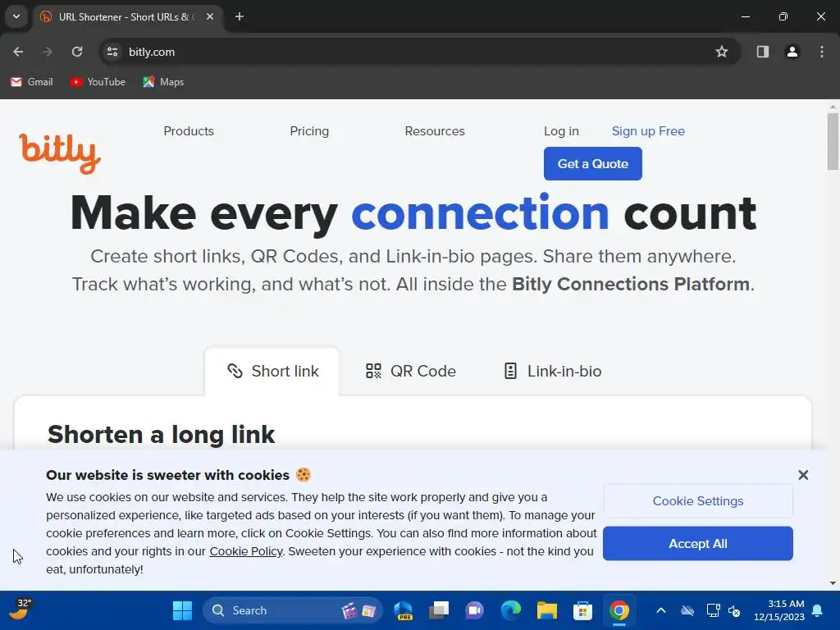
Task: Open the Cookie Policy link
Action: click(x=246, y=551)
